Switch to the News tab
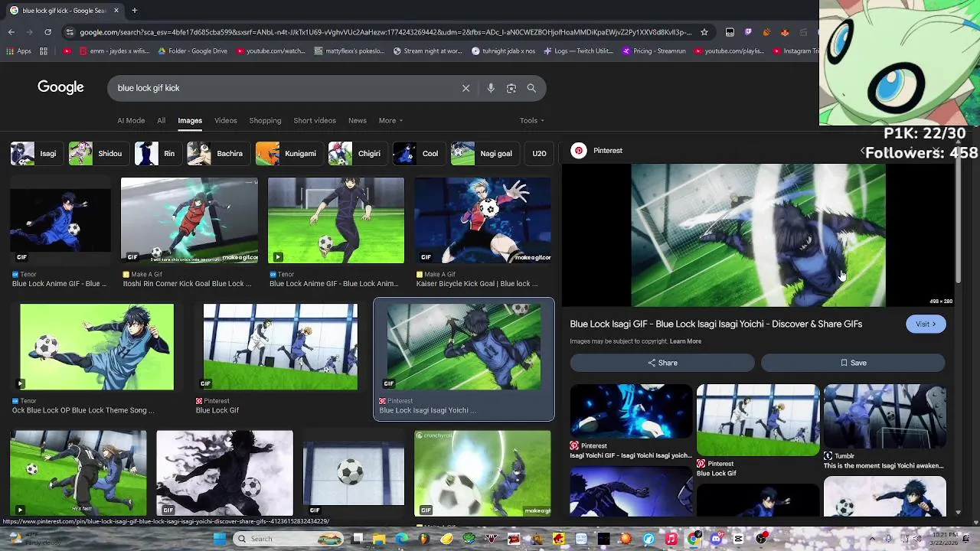The image size is (980, 551). pyautogui.click(x=358, y=120)
